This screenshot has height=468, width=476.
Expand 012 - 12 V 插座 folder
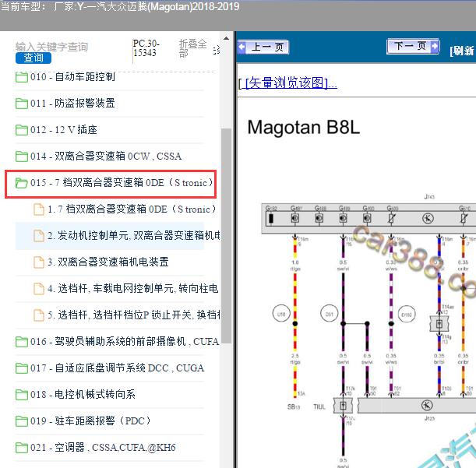[64, 129]
